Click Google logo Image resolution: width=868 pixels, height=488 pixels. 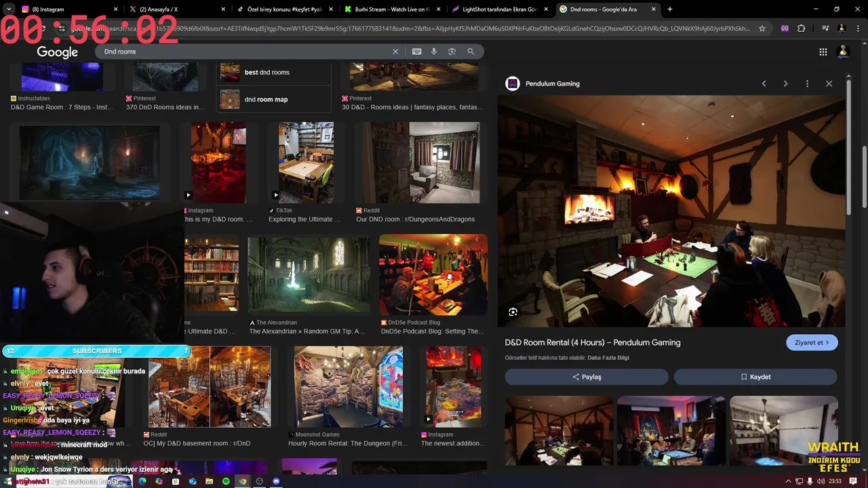click(57, 52)
